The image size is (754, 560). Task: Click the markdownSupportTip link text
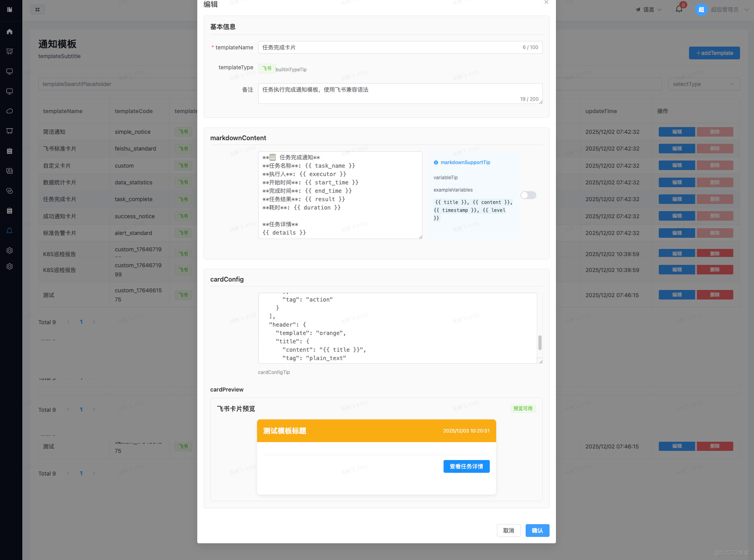pos(465,163)
